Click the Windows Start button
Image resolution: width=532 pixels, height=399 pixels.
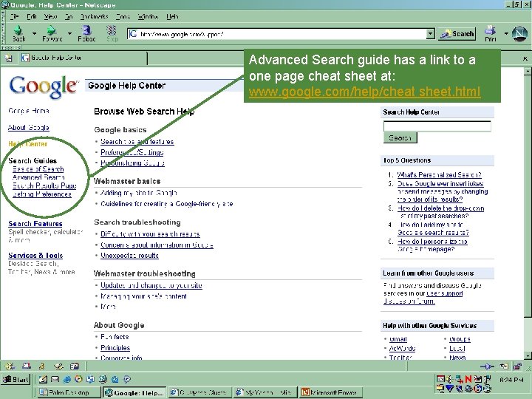pos(16,379)
